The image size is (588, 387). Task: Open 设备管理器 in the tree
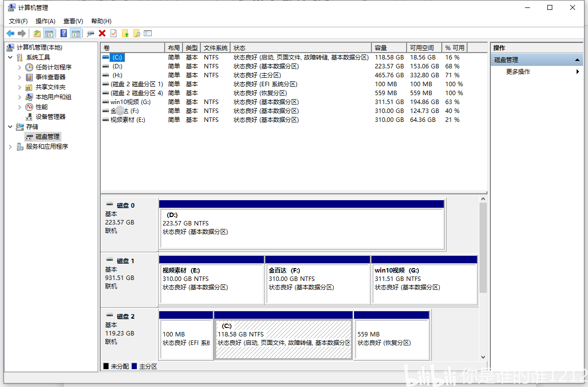tap(50, 116)
